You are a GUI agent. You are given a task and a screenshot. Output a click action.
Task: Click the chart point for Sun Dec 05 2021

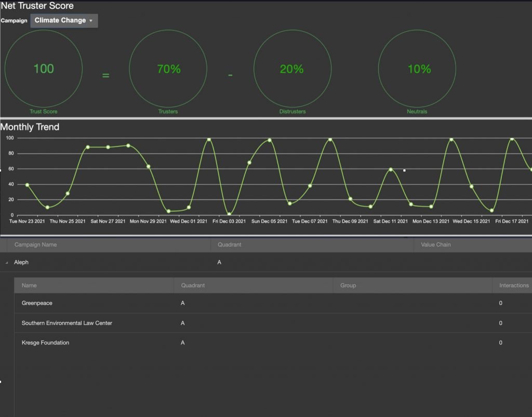[x=270, y=140]
